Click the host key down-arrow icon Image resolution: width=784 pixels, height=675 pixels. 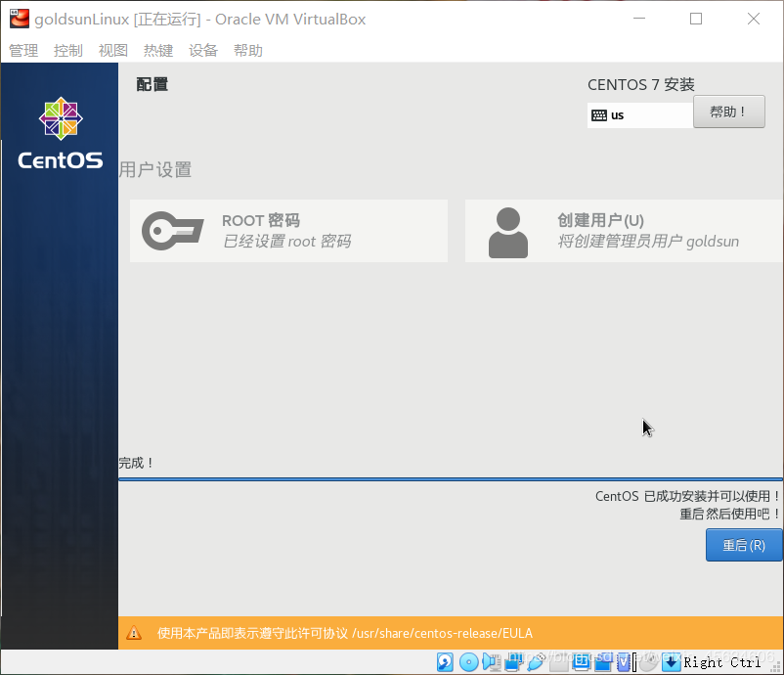tap(671, 662)
